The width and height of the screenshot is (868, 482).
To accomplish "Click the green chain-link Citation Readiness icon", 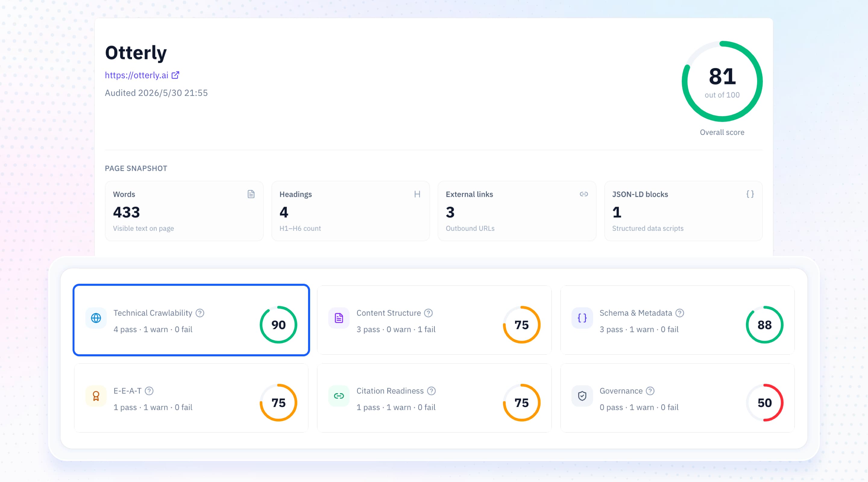I will pyautogui.click(x=339, y=396).
